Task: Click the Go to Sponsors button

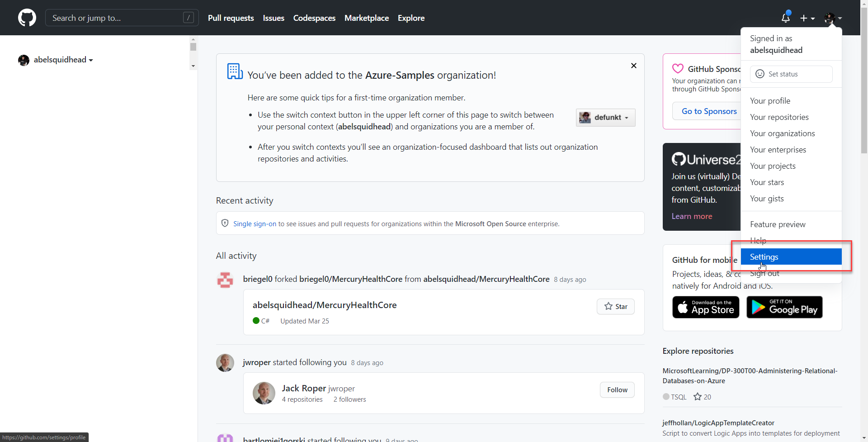Action: pyautogui.click(x=708, y=111)
